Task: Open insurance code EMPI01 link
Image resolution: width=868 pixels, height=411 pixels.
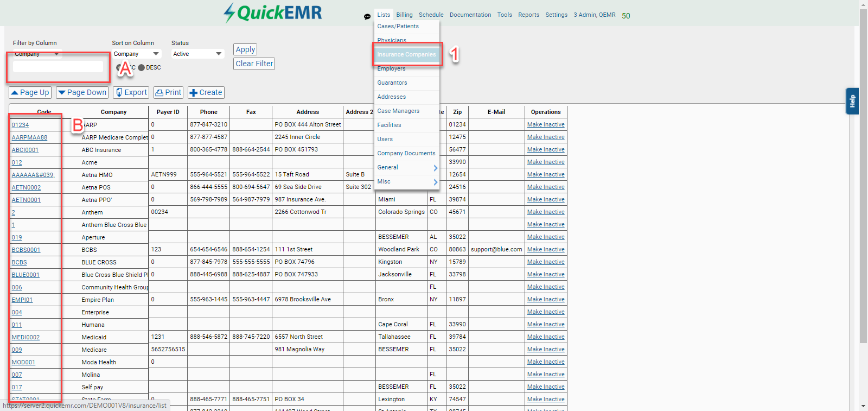Action: pyautogui.click(x=22, y=300)
